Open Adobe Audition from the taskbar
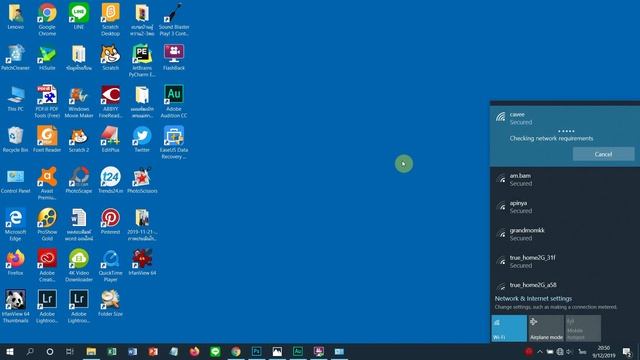 [298, 351]
